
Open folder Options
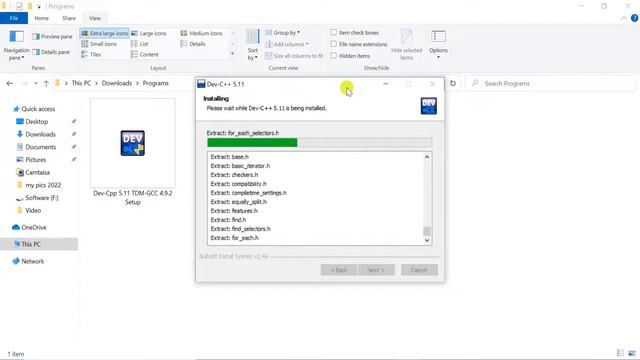[438, 44]
